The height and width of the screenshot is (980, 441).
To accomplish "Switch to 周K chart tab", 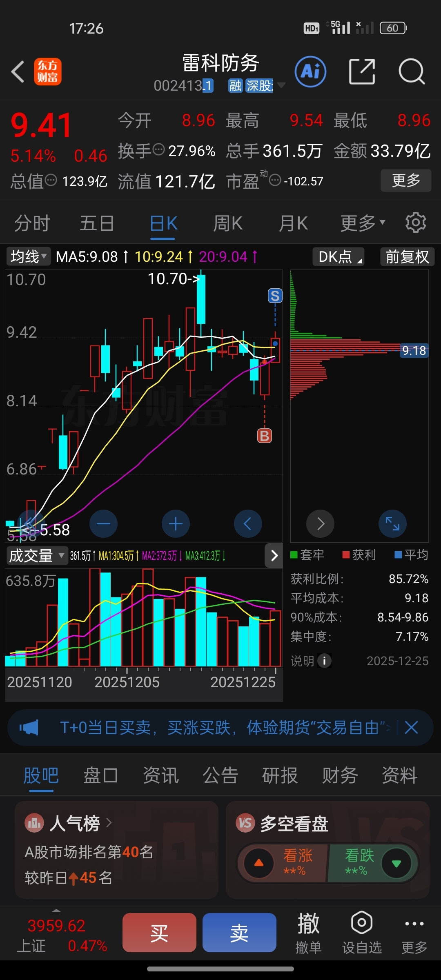I will 228,223.
